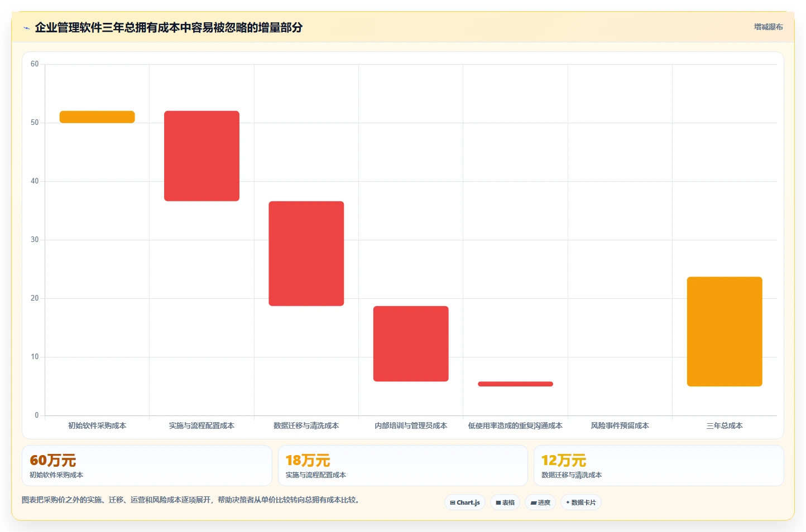This screenshot has width=806, height=532.
Task: Click the chart title 企业管理软件三年总拥有成本
Action: (x=169, y=27)
